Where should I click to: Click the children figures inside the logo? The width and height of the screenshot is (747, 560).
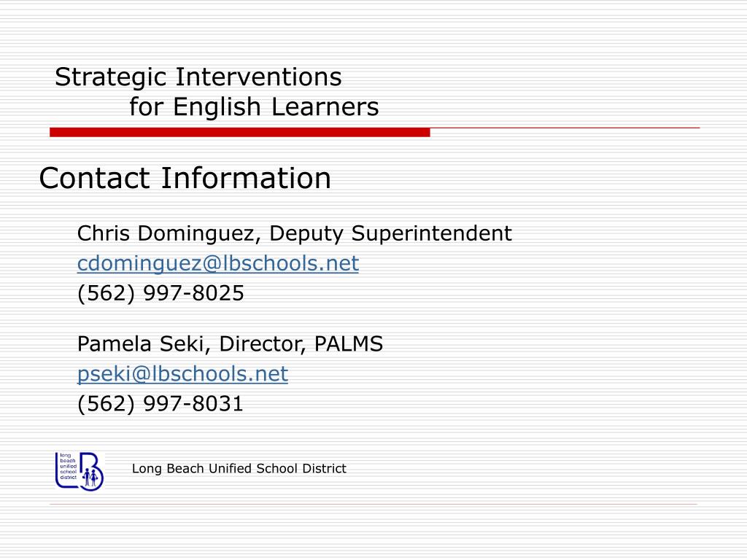coord(90,477)
